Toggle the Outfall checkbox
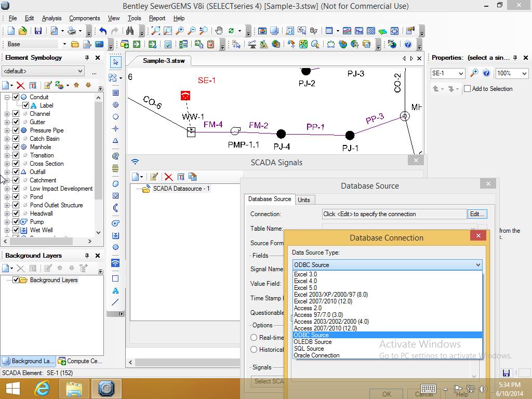Viewport: 532px width, 399px height. point(16,171)
